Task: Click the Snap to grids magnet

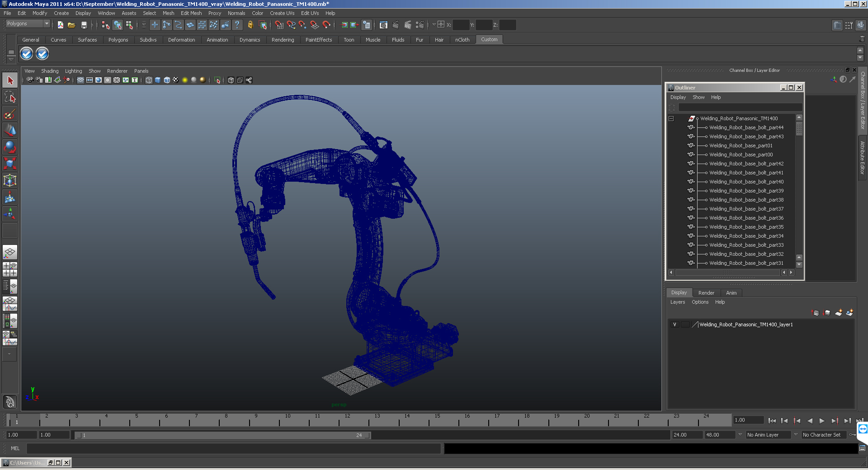Action: [x=279, y=25]
